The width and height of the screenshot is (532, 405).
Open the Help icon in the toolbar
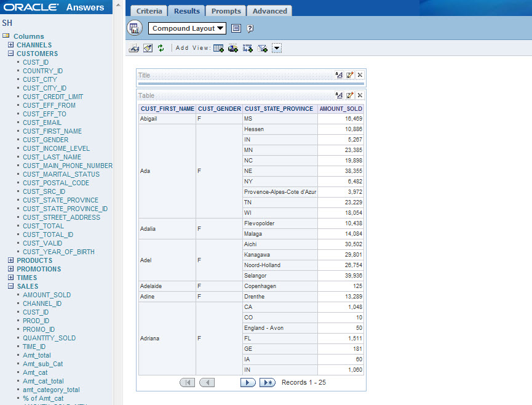click(x=250, y=28)
